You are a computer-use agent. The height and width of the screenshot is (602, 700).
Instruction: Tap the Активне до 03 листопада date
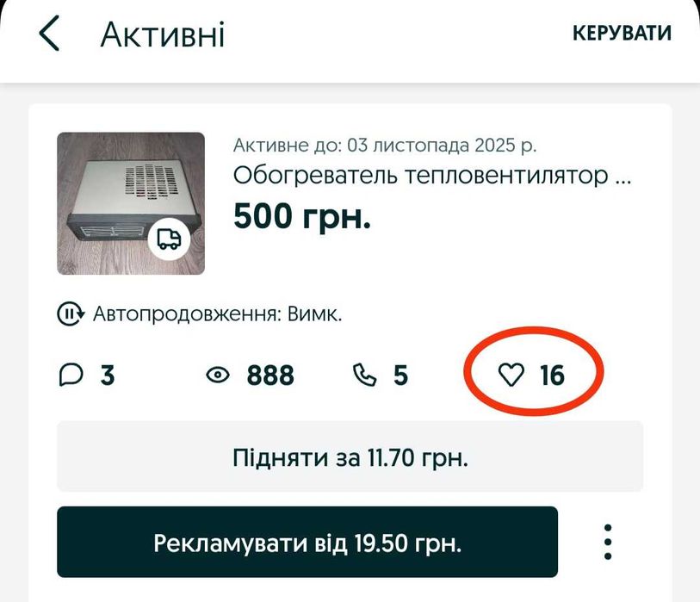click(385, 146)
